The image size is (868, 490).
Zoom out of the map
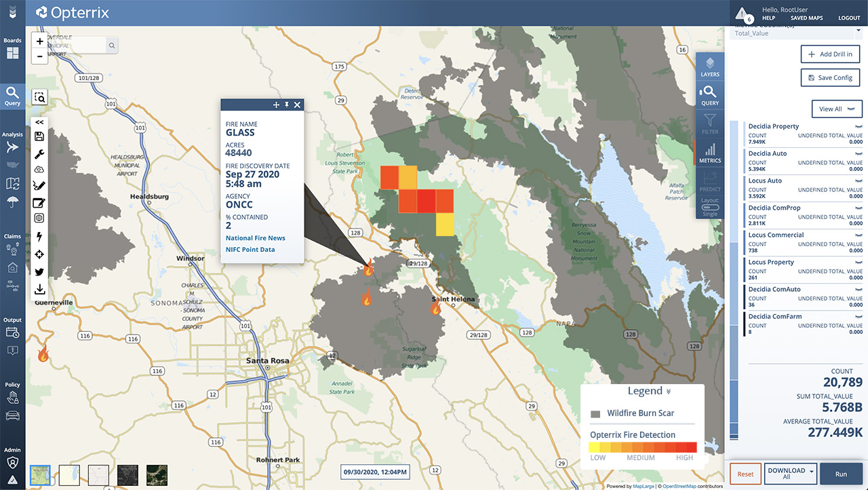tap(40, 56)
